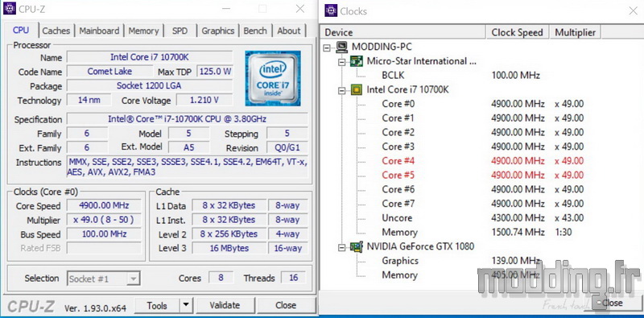Image resolution: width=644 pixels, height=318 pixels.
Task: Click the Ext. Model value A5
Action: pyautogui.click(x=189, y=147)
